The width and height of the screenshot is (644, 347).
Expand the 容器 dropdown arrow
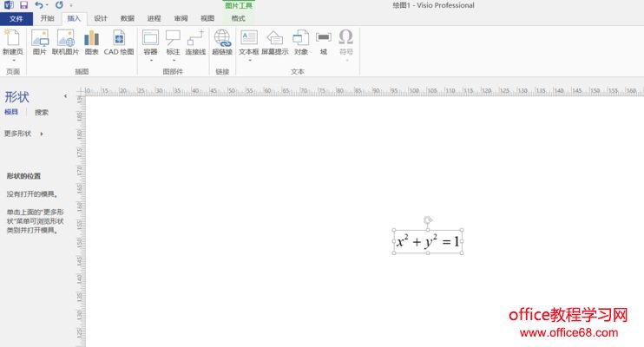coord(151,61)
